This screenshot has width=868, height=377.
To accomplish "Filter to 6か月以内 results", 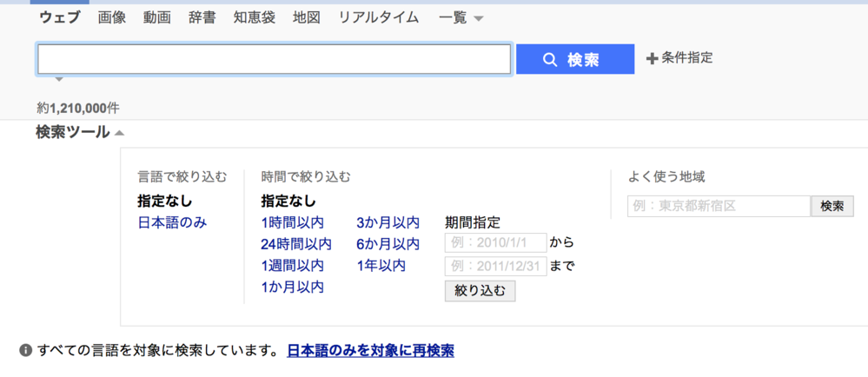I will point(388,244).
